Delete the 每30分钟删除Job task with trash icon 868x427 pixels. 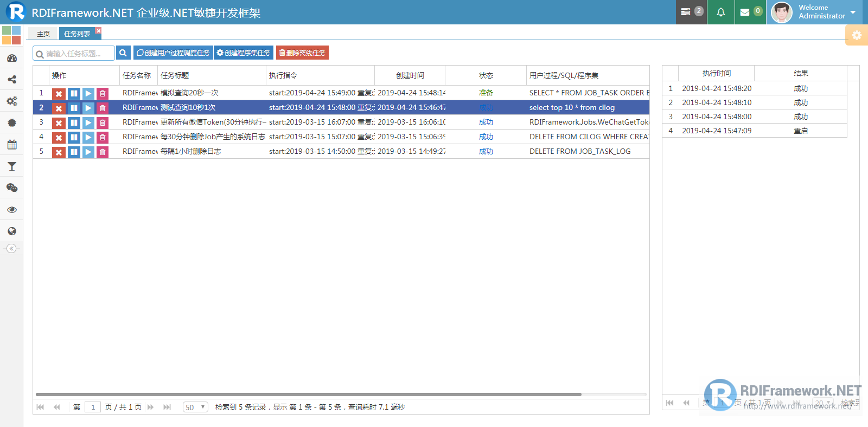tap(103, 137)
